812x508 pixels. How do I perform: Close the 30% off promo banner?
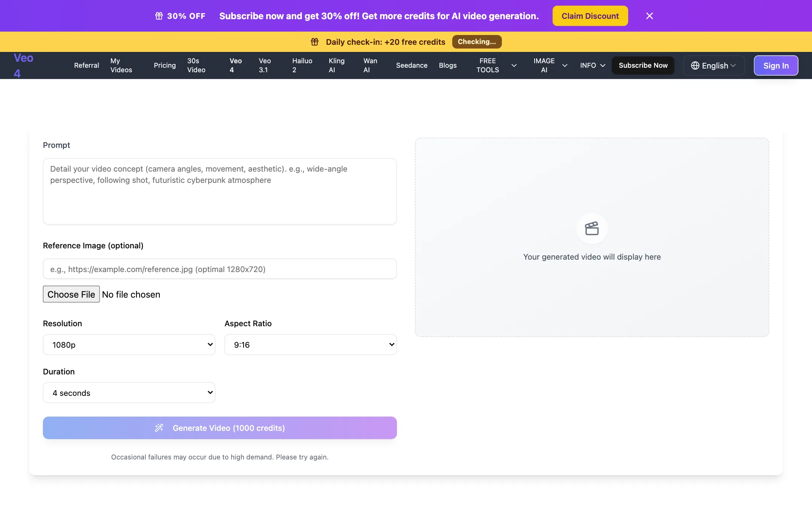[x=649, y=16]
